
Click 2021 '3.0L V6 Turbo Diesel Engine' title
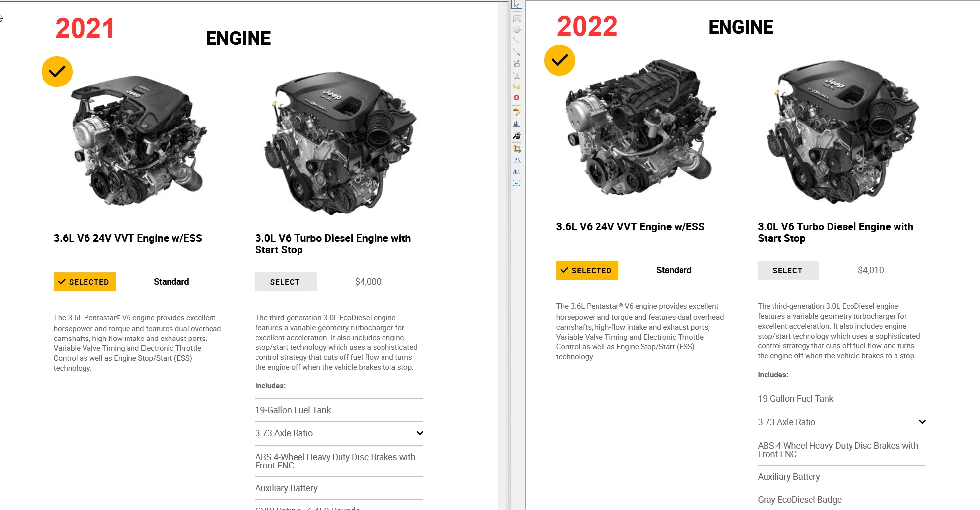[333, 244]
